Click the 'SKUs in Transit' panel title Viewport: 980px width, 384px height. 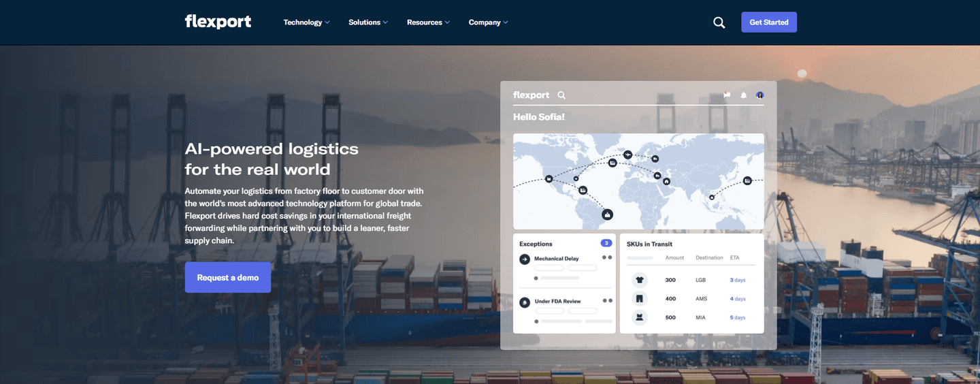[649, 244]
